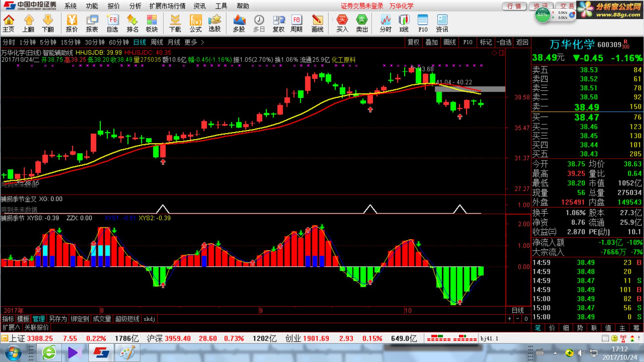Zoom out chart with minus button
Screen dimensions: 644x362
pos(518,319)
